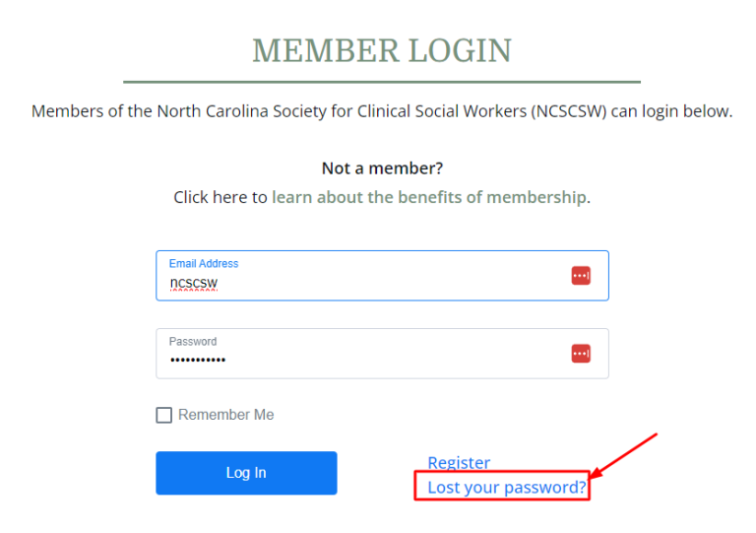Click the NCSCSW members intro sentence

point(382,111)
